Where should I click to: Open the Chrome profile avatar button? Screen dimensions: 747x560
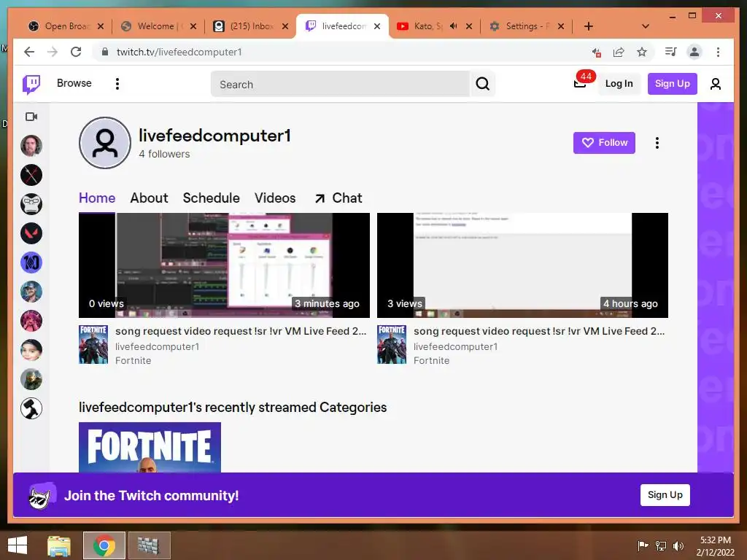[694, 52]
